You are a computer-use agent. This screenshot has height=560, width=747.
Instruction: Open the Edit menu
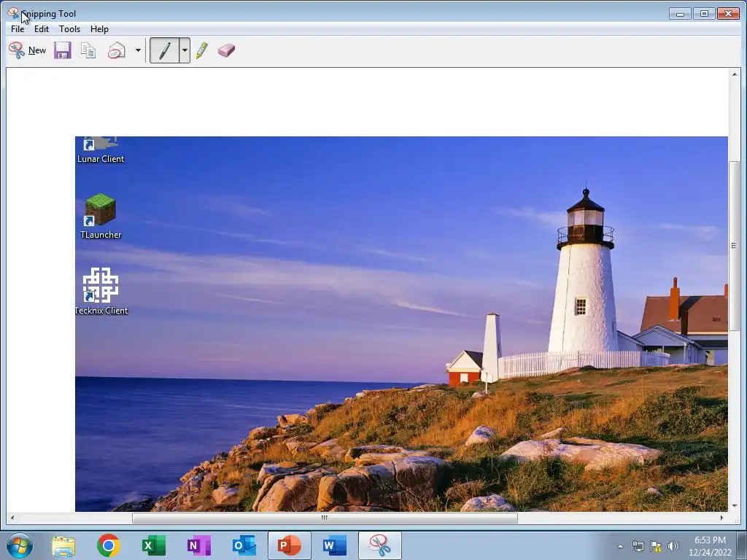[42, 29]
